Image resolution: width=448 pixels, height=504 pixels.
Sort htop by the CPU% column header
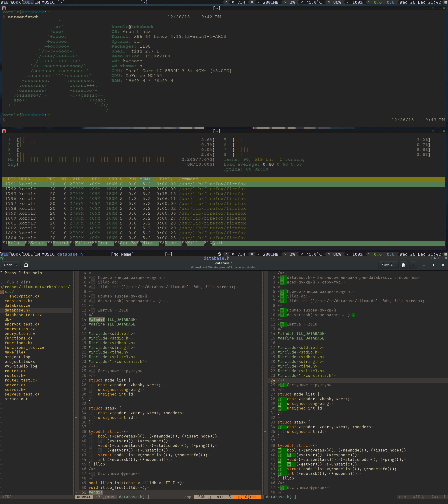[x=131, y=179]
